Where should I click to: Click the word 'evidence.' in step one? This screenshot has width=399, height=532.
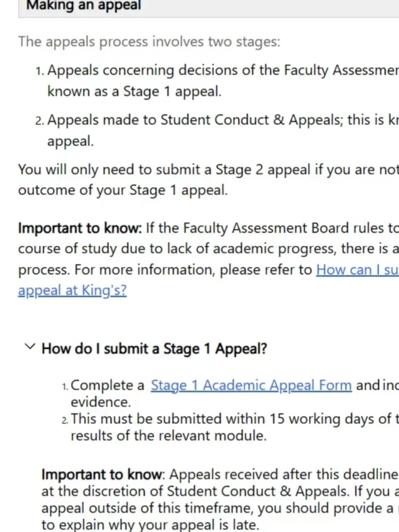point(101,402)
